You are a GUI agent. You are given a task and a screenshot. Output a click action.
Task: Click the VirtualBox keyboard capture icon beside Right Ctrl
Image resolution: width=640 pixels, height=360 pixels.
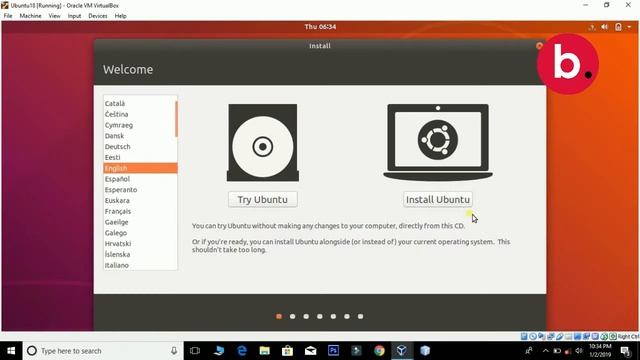(x=613, y=337)
